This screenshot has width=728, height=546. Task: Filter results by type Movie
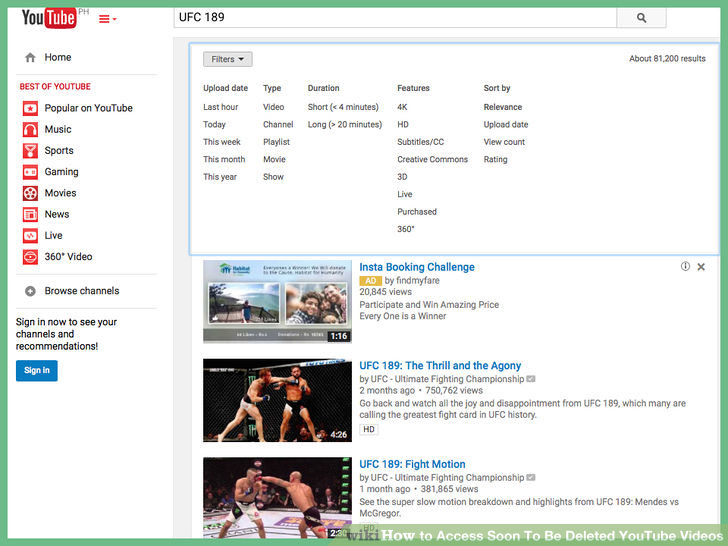(x=274, y=159)
